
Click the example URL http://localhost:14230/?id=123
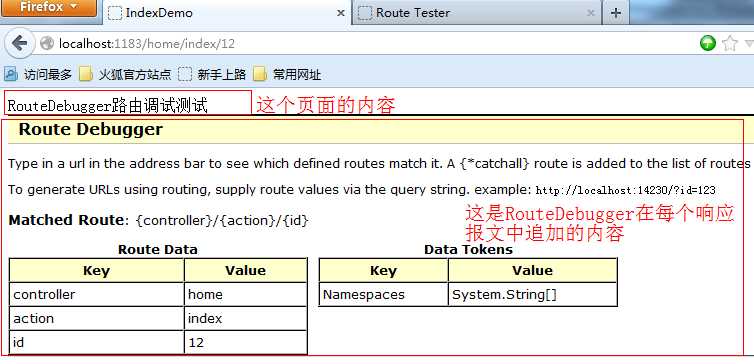(626, 190)
